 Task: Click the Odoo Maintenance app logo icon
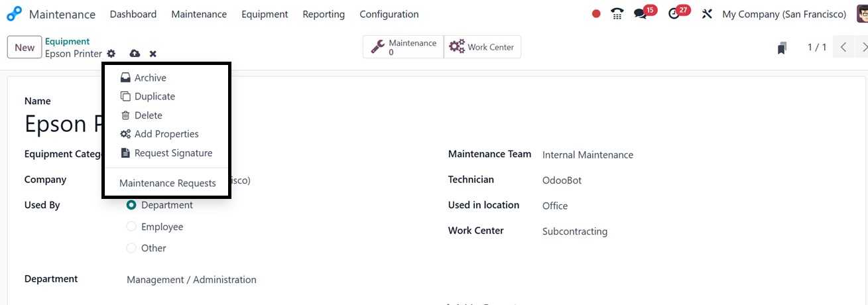14,14
